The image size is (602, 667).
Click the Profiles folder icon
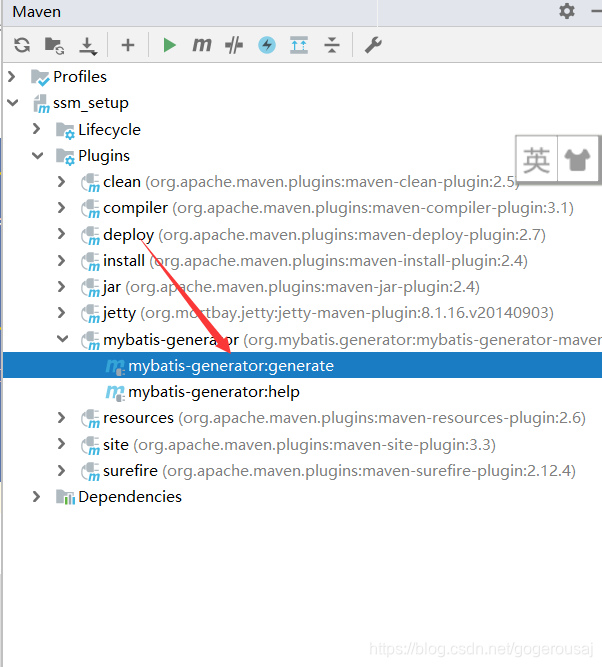40,77
